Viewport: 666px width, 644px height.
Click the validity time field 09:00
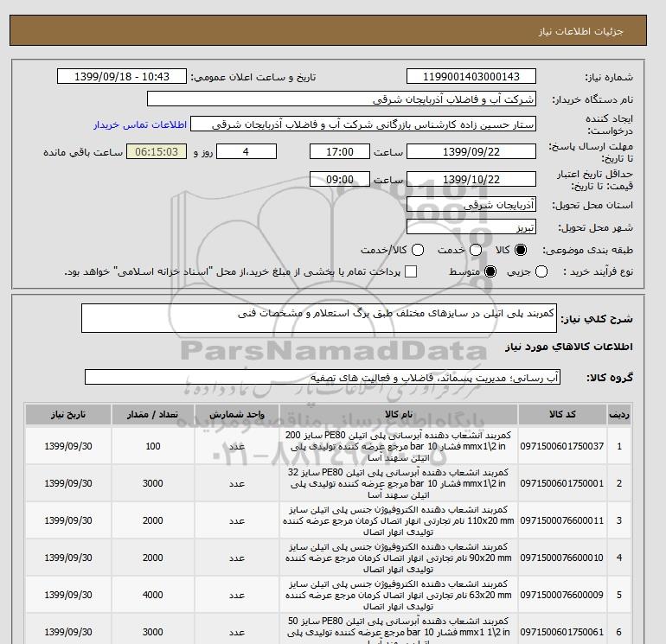[340, 179]
